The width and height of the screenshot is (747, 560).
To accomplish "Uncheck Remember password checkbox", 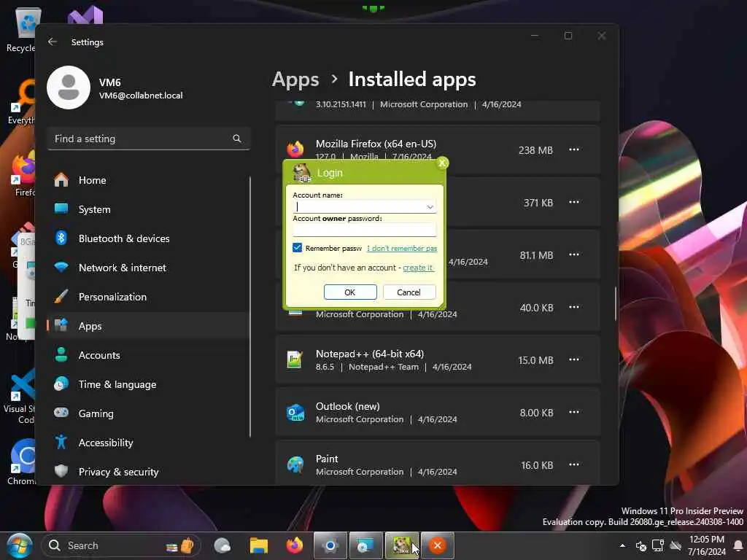I will [x=298, y=248].
